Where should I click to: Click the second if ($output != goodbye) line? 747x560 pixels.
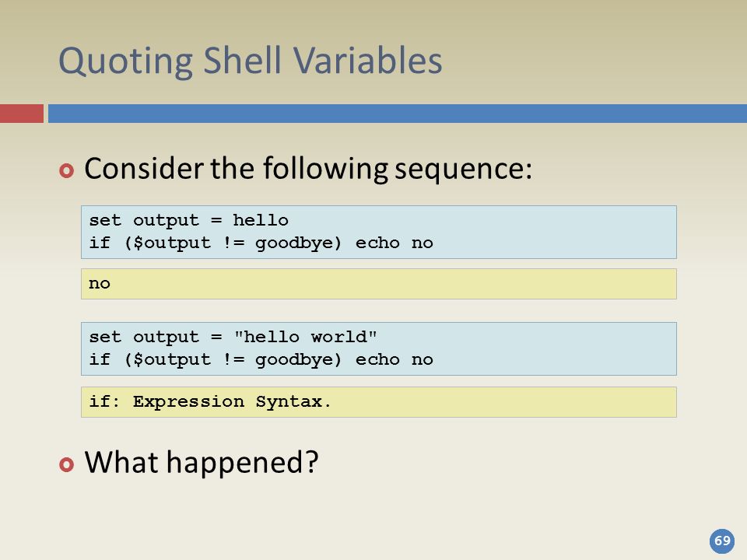pyautogui.click(x=261, y=360)
